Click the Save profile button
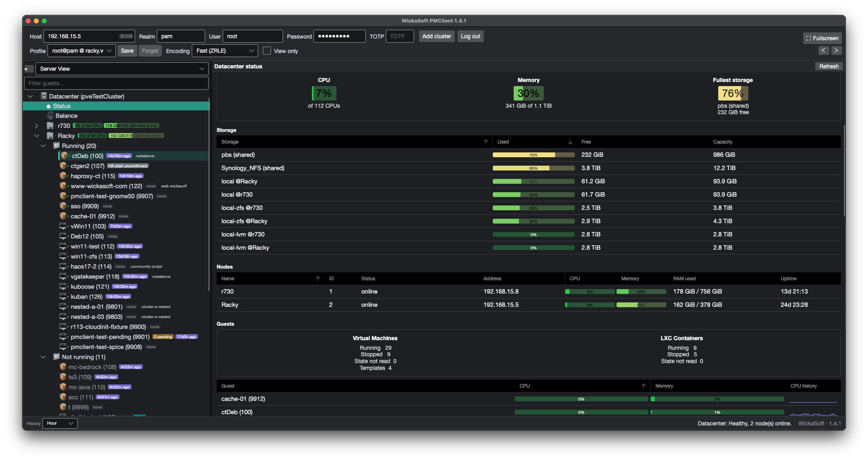This screenshot has width=868, height=460. click(x=127, y=51)
